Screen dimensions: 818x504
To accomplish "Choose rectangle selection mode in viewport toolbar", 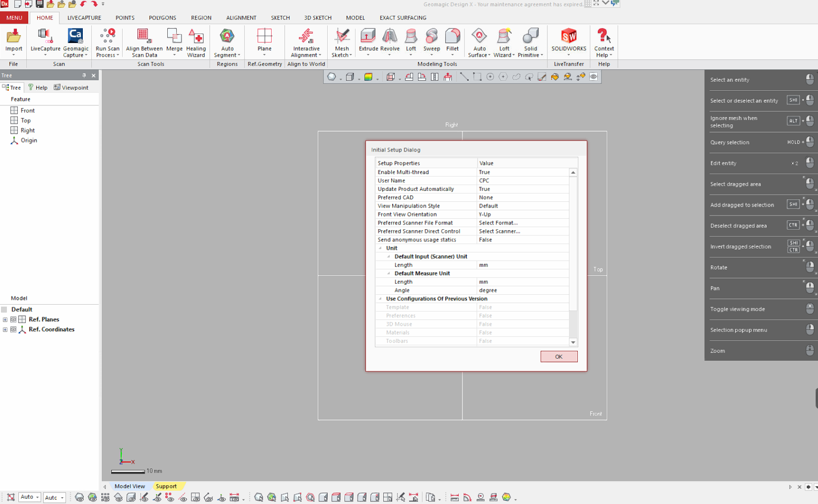I will pos(477,77).
